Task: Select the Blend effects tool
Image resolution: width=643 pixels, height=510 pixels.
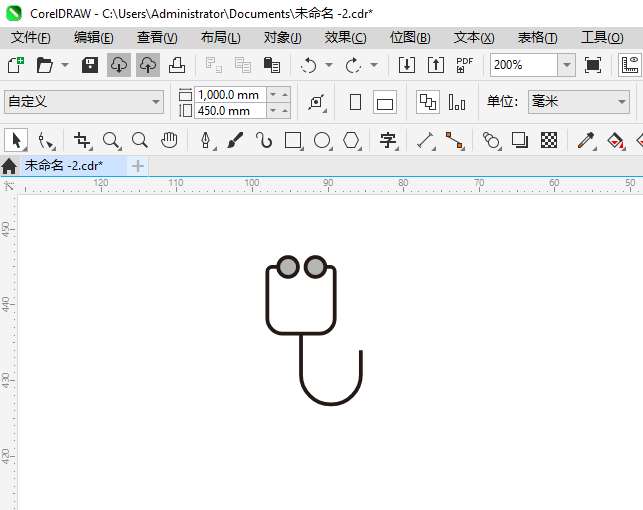Action: coord(492,140)
